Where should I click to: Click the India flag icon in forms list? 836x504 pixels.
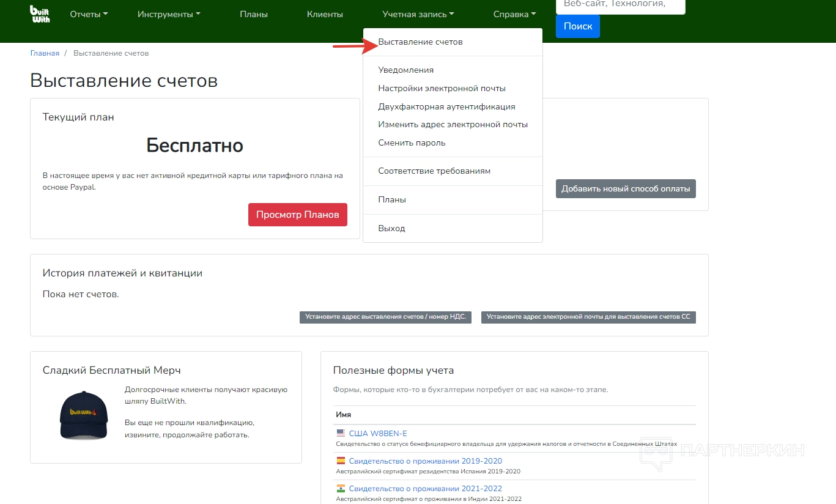[x=341, y=488]
